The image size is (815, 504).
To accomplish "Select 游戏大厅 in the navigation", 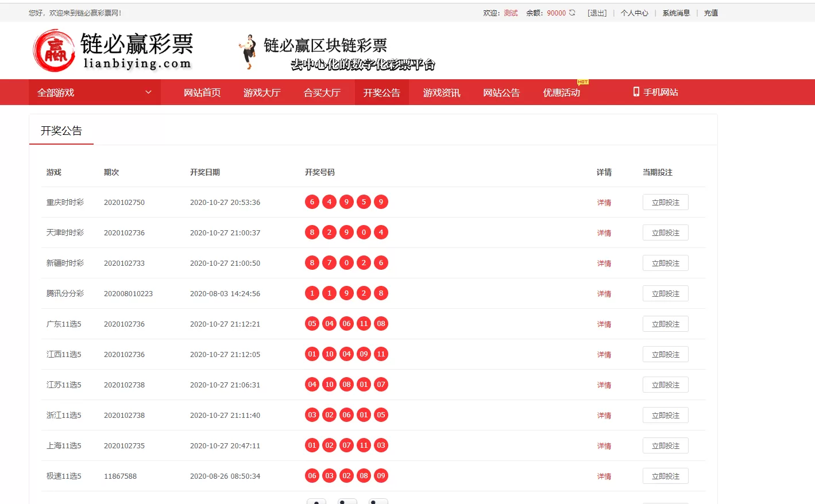I will pos(262,92).
